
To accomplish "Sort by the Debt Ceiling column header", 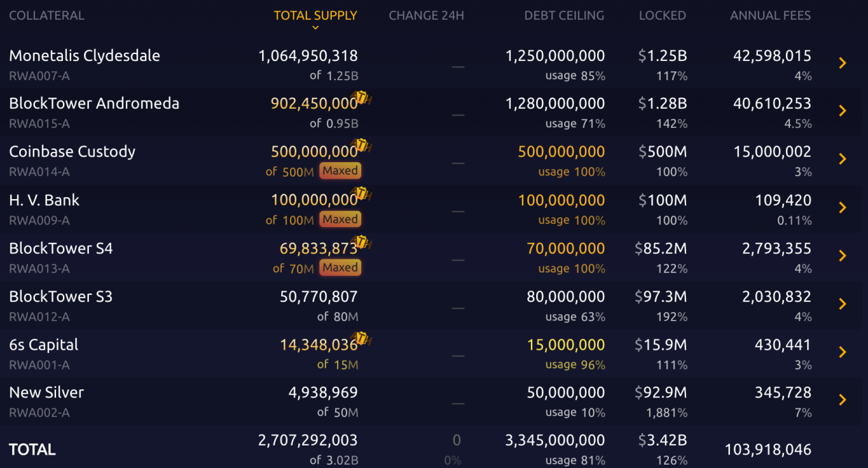I will 564,15.
